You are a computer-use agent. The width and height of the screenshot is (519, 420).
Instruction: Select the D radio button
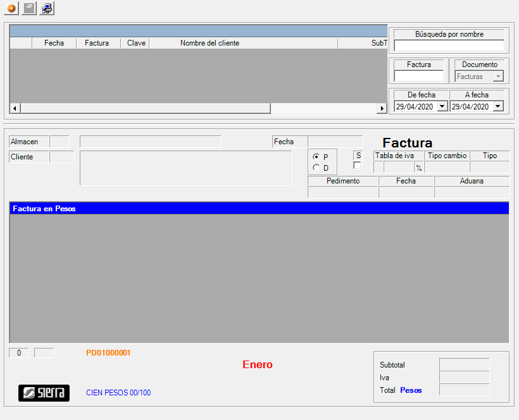coord(316,168)
